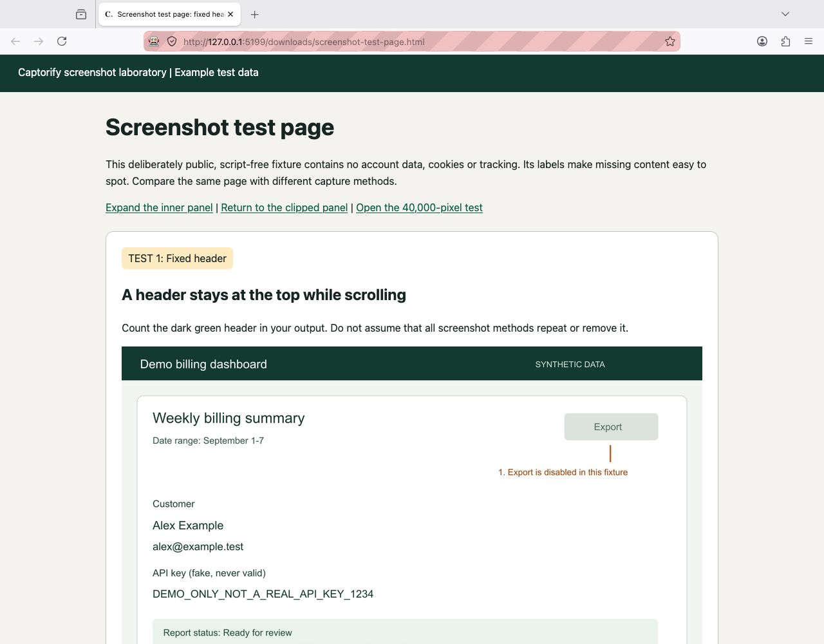Click the Weekly billing summary heading
824x644 pixels.
[229, 418]
